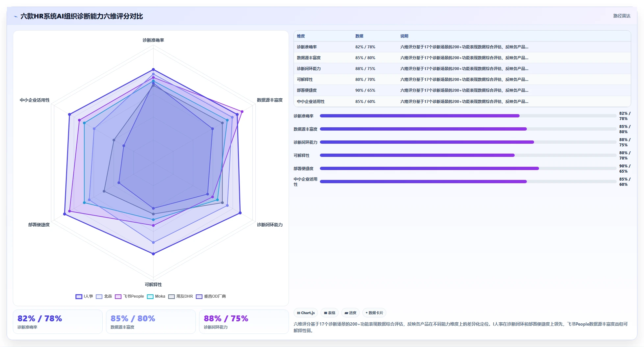
Task: Open the 88% / 75% 诊断闭环能力 card
Action: click(244, 322)
